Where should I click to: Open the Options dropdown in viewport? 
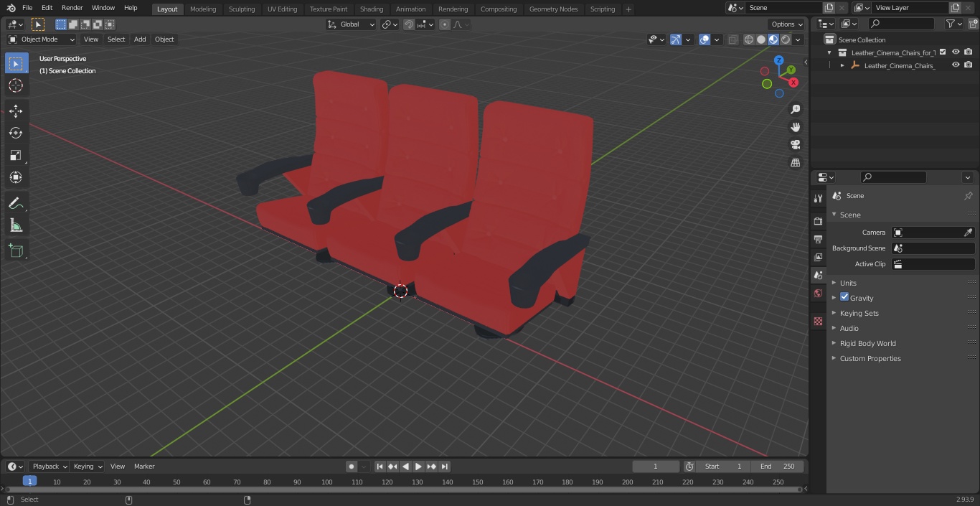(x=787, y=24)
